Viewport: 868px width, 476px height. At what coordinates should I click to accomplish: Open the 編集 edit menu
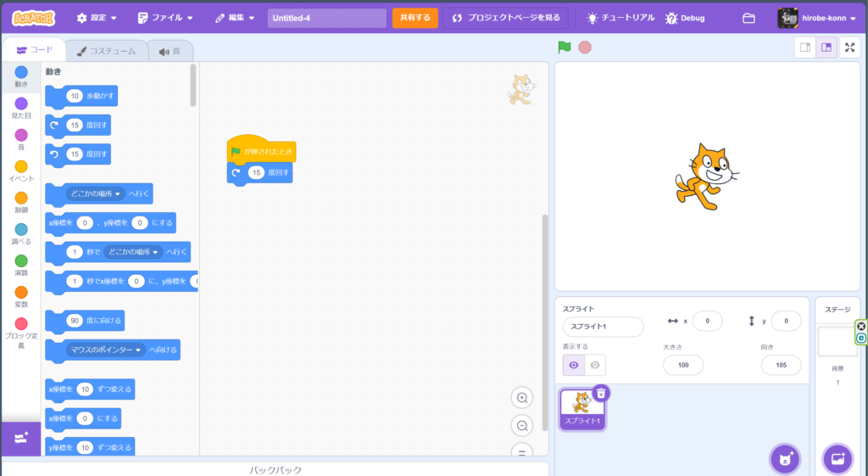[235, 18]
